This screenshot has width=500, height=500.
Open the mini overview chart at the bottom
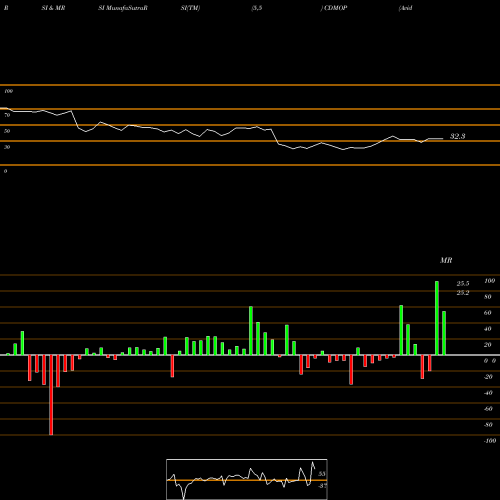[x=247, y=479]
